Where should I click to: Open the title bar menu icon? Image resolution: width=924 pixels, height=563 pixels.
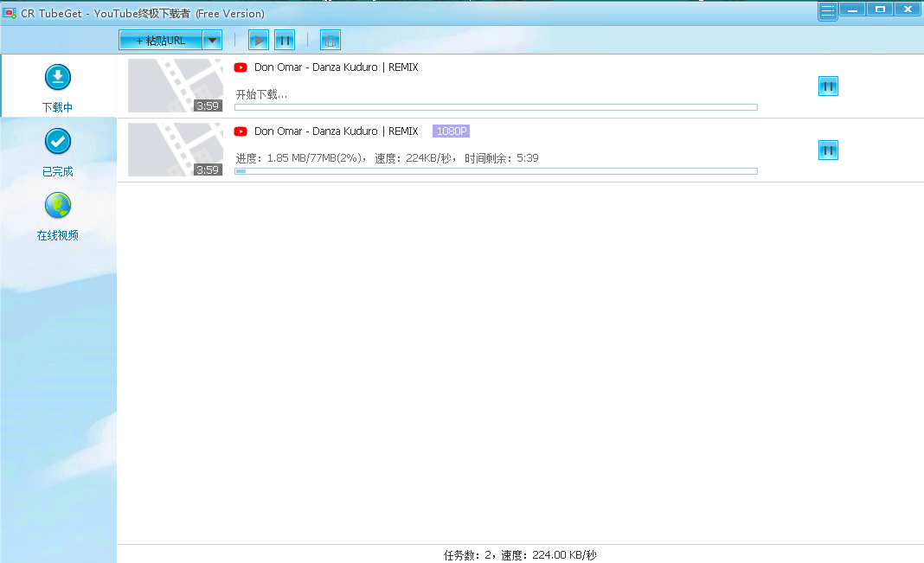tap(827, 10)
